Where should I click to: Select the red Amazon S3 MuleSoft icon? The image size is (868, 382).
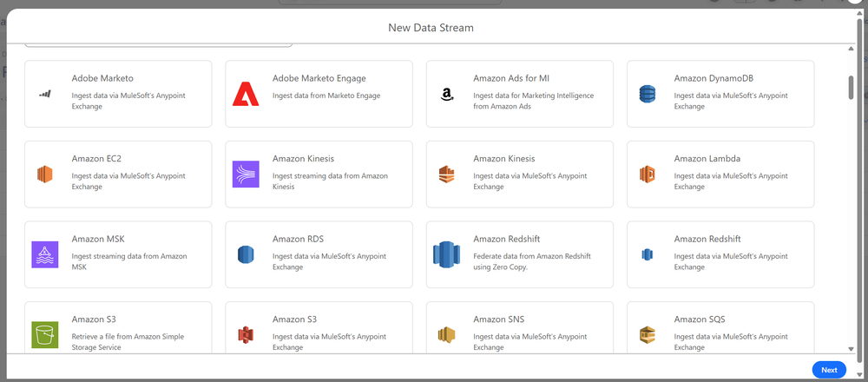246,334
